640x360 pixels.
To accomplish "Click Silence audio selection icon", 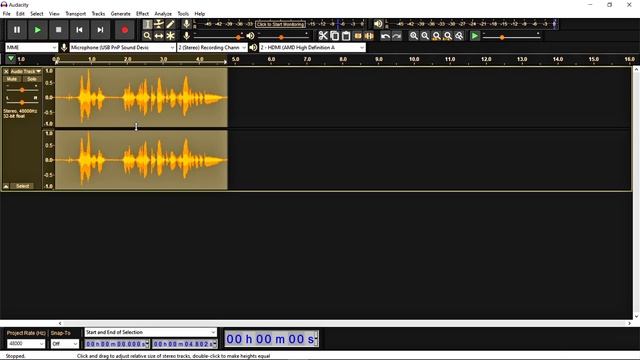I will [369, 36].
